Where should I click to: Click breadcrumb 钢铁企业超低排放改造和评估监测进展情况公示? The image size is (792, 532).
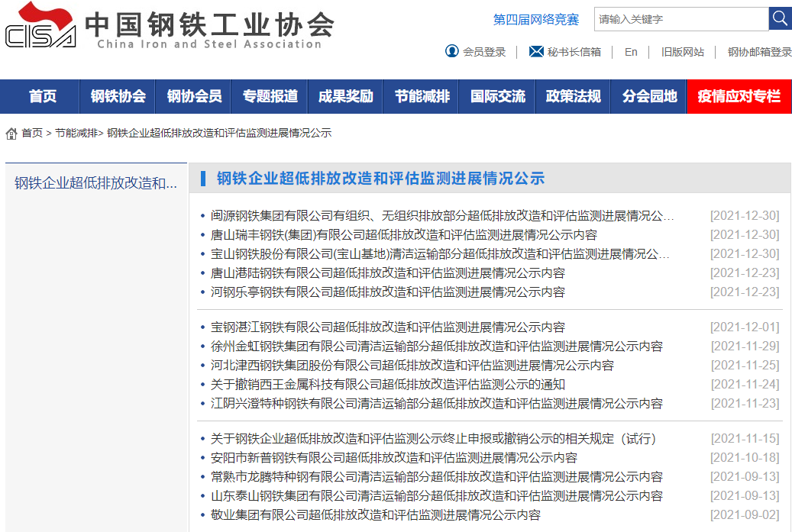coord(219,134)
